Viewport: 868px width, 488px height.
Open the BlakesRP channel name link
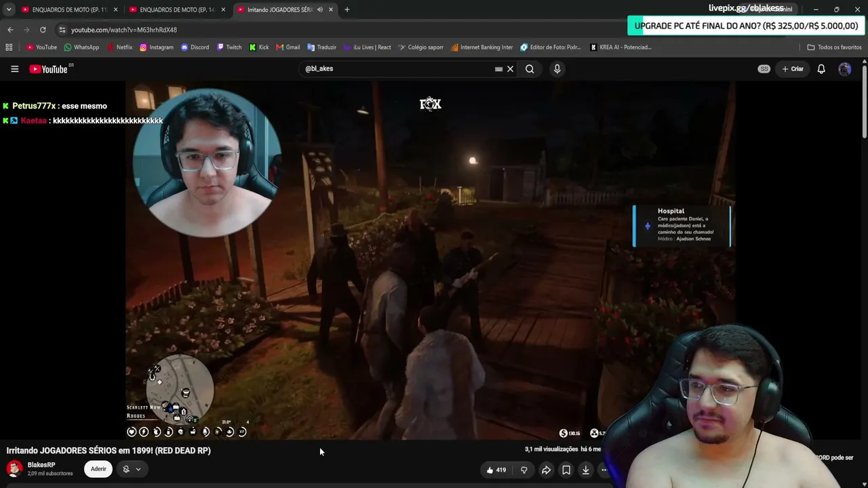click(41, 465)
